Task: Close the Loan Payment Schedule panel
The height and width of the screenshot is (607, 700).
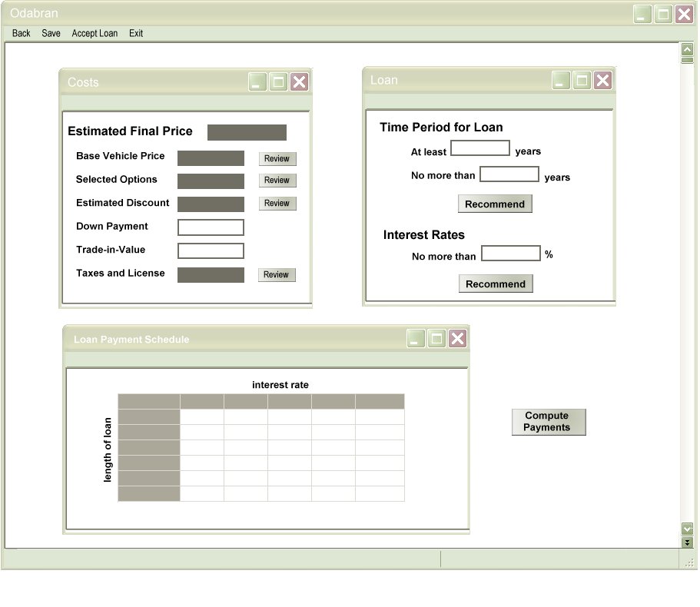Action: coord(457,339)
